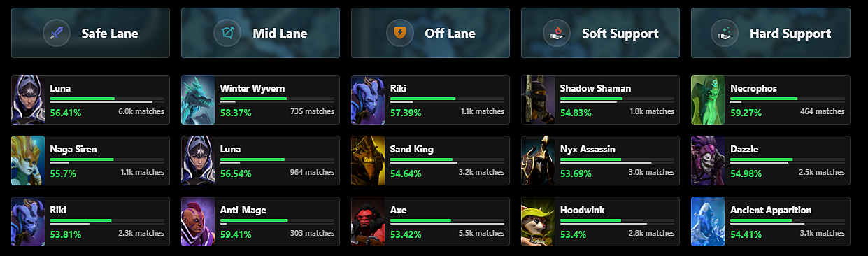Open the Sand King hero link

tap(412, 149)
